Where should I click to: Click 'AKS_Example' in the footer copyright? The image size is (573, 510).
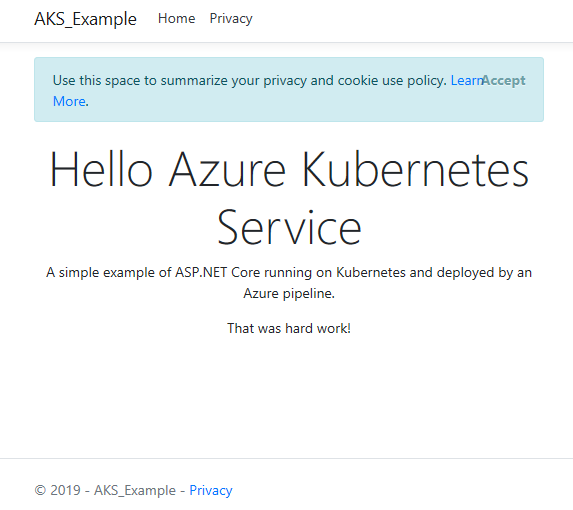135,490
